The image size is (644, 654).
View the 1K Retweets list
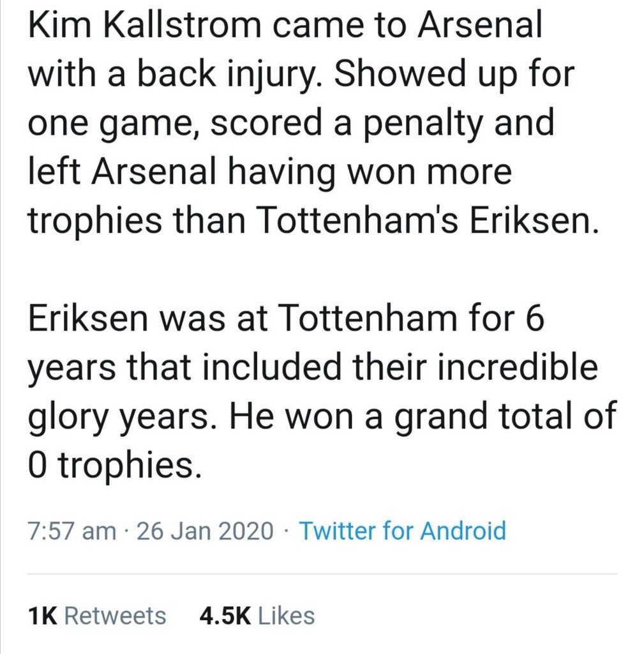(x=97, y=616)
